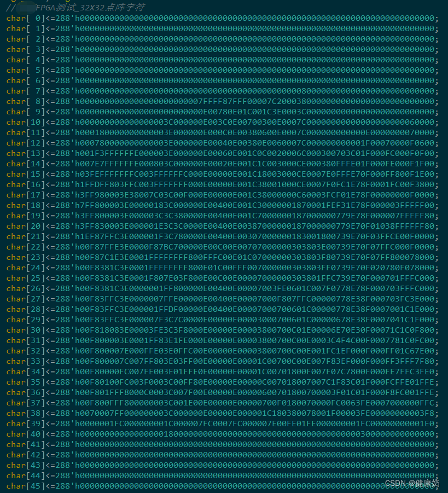Select the code line starting char[13]
Viewport: 448px width, 493px height.
pyautogui.click(x=222, y=153)
